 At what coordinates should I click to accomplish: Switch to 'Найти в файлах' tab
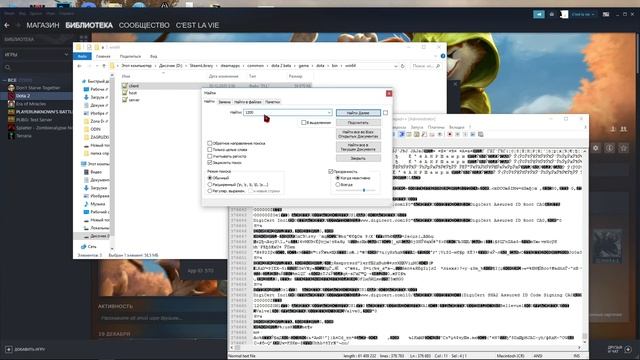(x=248, y=102)
